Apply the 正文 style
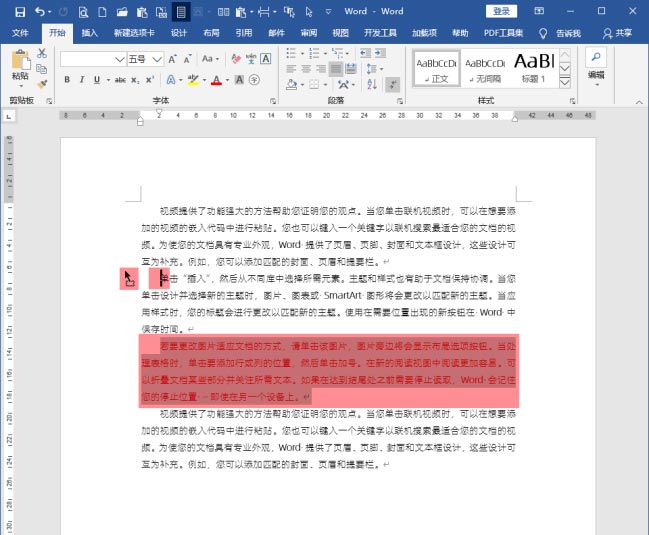 click(x=437, y=69)
